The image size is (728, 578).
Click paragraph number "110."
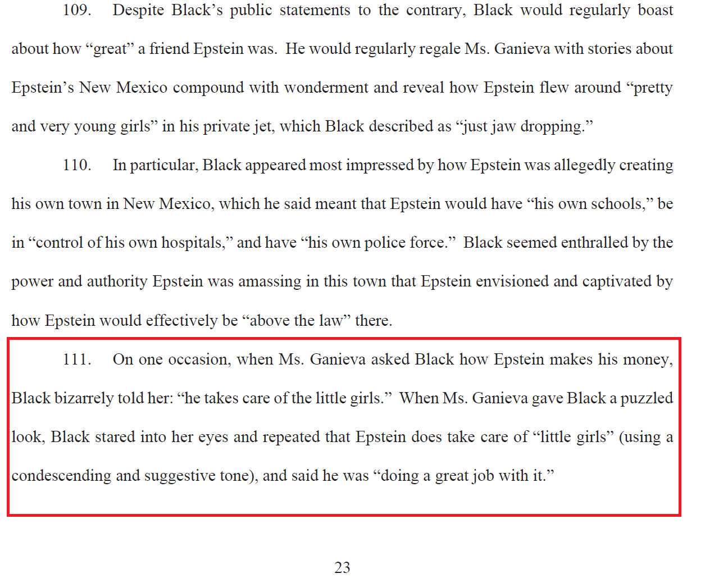pos(77,165)
